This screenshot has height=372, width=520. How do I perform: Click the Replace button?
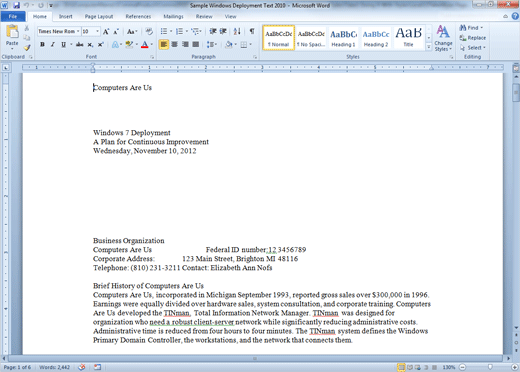(x=473, y=38)
